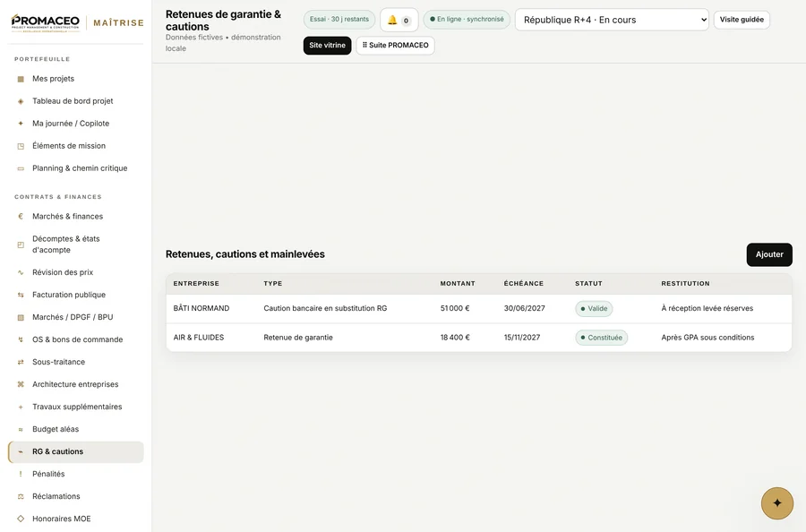Click the 51 000 € amount

[x=455, y=308]
